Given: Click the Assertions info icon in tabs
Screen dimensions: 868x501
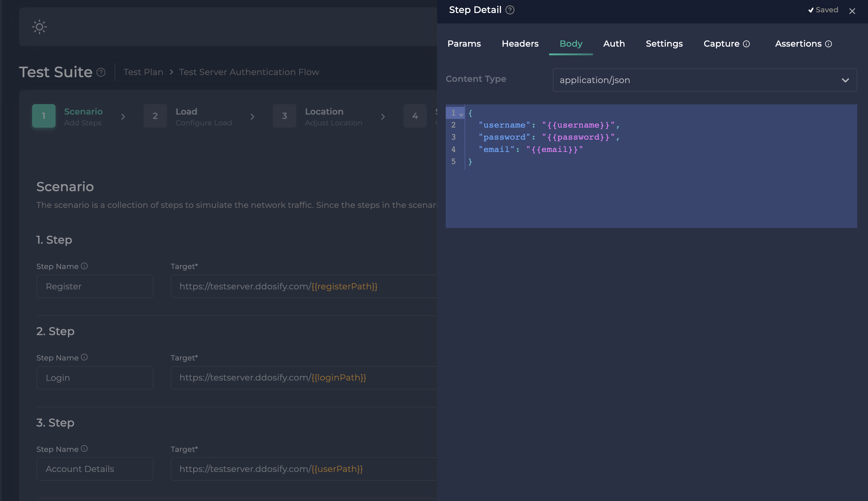Looking at the screenshot, I should (x=829, y=44).
